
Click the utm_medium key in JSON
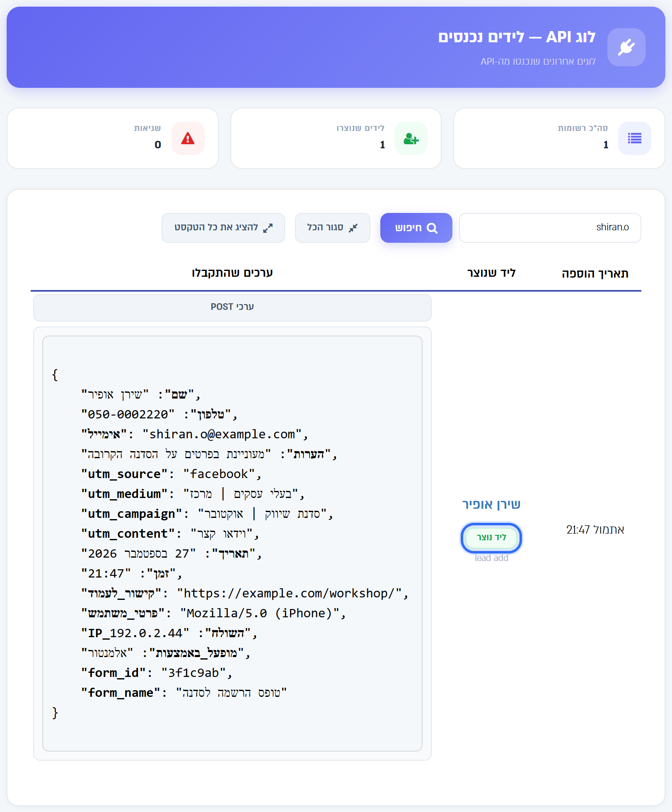click(124, 494)
